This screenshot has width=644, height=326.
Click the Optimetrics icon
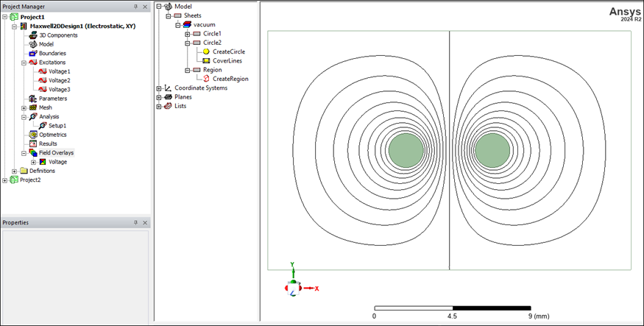(33, 135)
